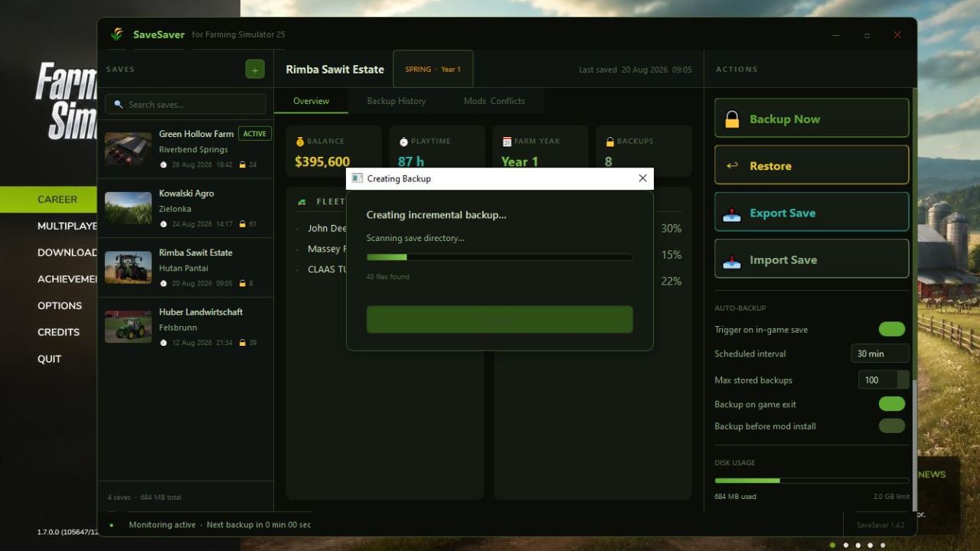Click the "SaveSaver 1.4.2" version label

pos(880,525)
